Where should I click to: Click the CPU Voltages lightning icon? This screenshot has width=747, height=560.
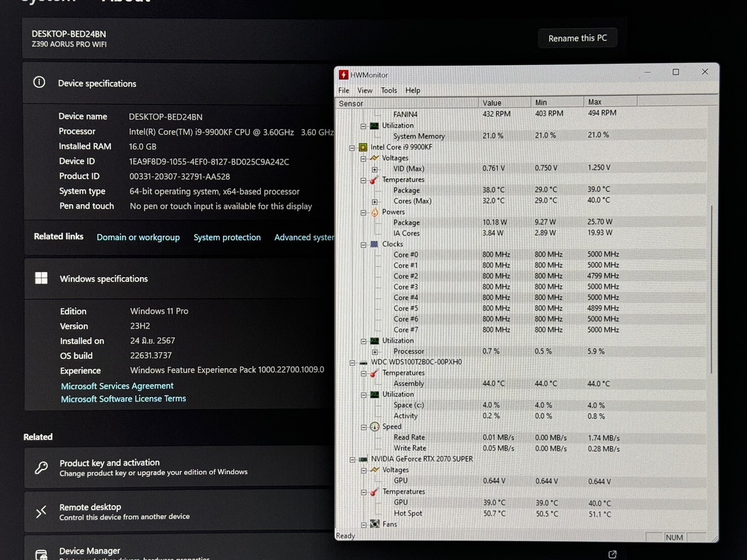click(374, 158)
